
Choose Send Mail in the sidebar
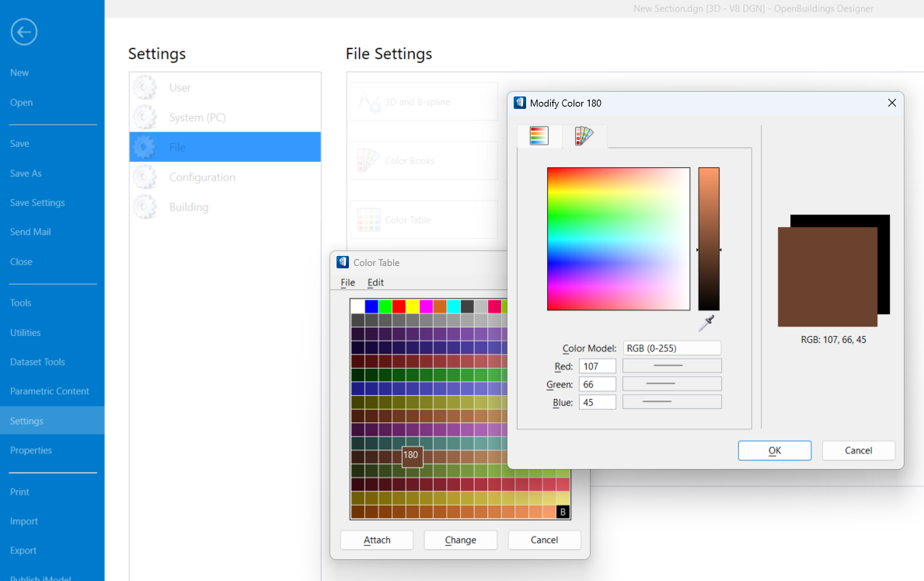(x=30, y=232)
